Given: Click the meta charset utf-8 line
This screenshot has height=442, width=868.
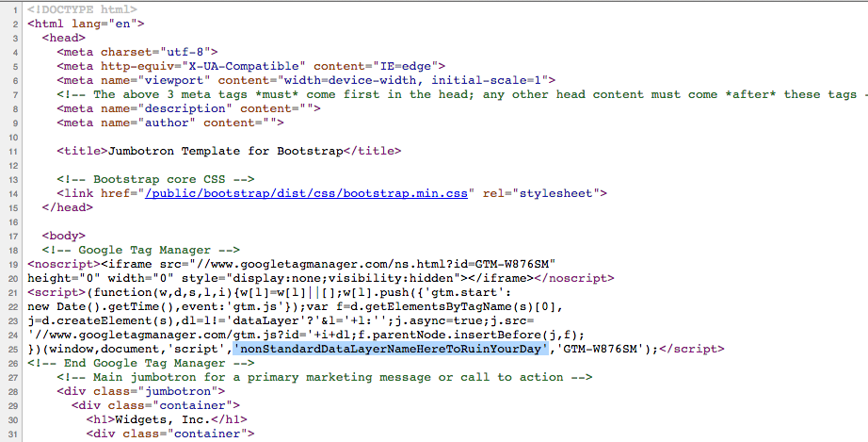Looking at the screenshot, I should point(137,52).
